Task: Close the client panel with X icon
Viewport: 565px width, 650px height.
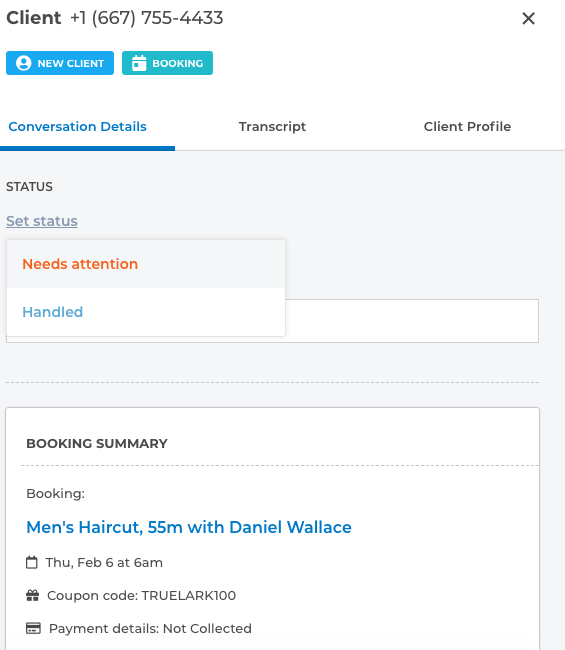Action: 529,18
